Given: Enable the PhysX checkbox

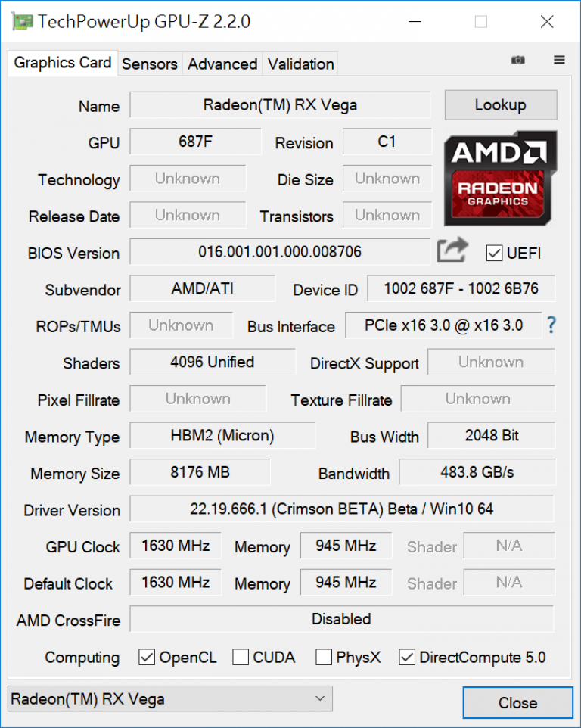Looking at the screenshot, I should [324, 657].
